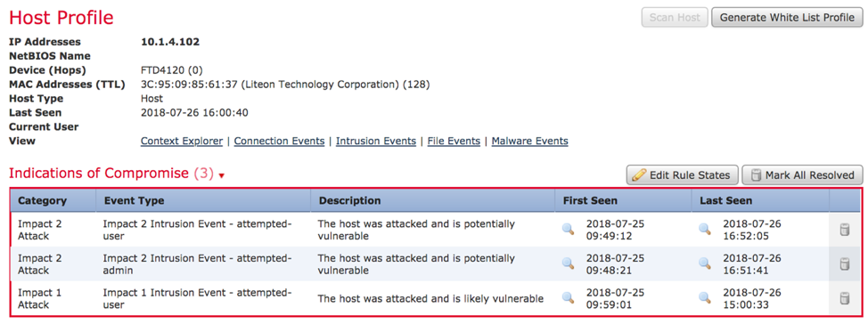The image size is (868, 324).
Task: View the Intrusion Events link
Action: (376, 141)
